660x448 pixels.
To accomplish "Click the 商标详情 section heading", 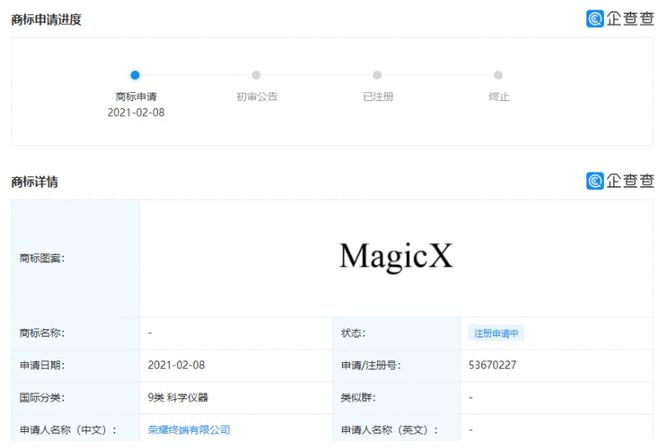I will (x=34, y=182).
